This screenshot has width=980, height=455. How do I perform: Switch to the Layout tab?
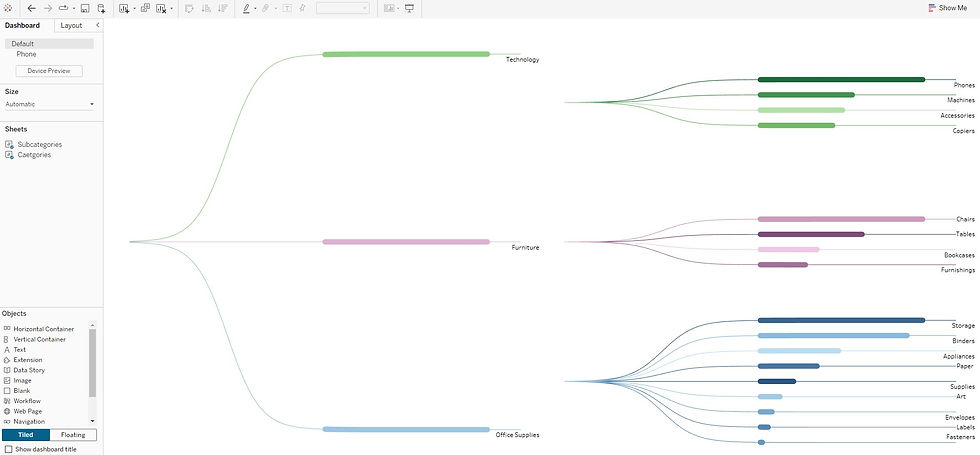[71, 26]
